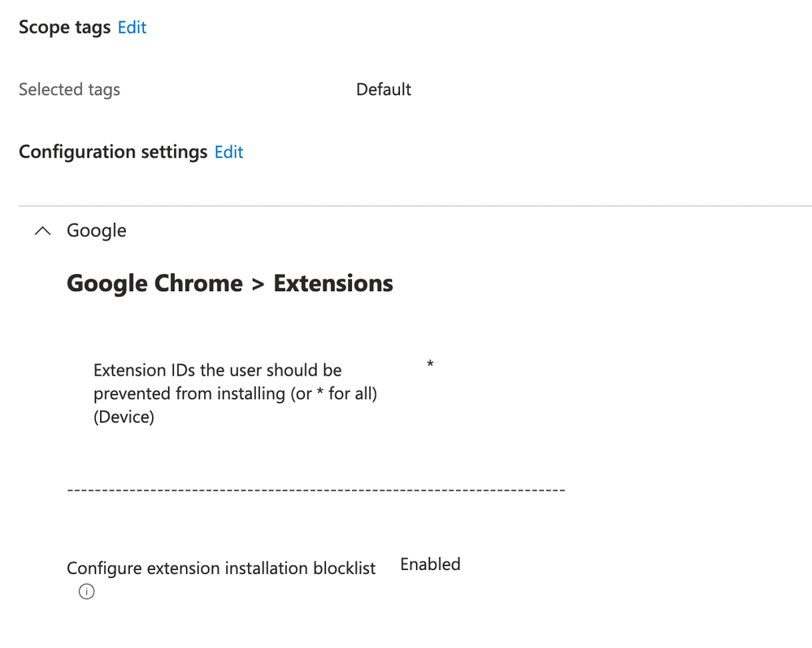Viewport: 812px width, 648px height.
Task: Edit the Scope tags
Action: click(132, 28)
